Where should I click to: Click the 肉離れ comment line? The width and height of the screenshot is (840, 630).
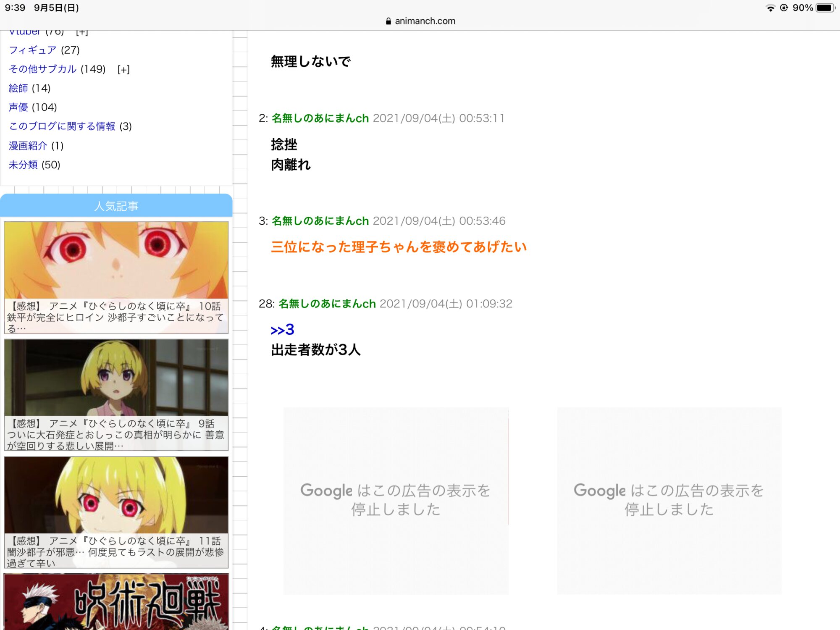pyautogui.click(x=291, y=165)
